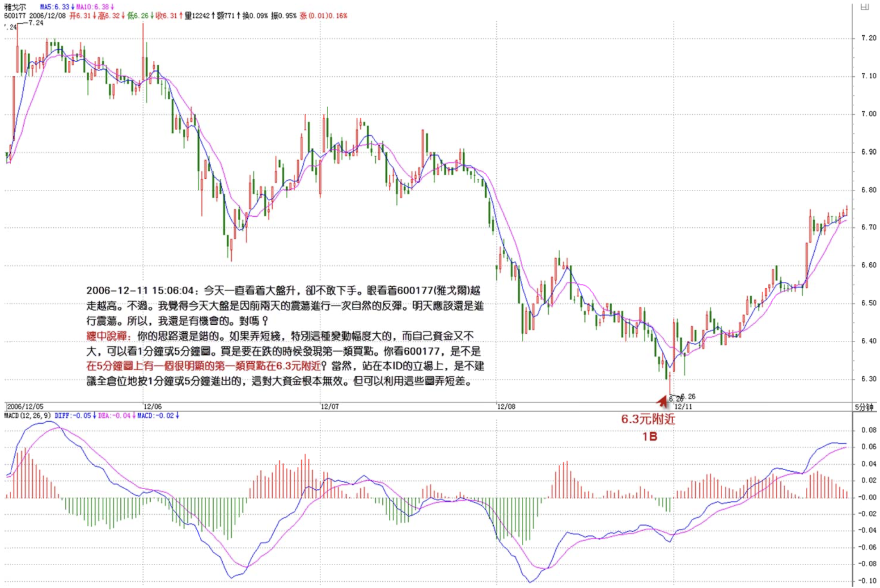Open the 5分钟 period selector
Viewport: 880px width, 588px height.
coord(863,407)
